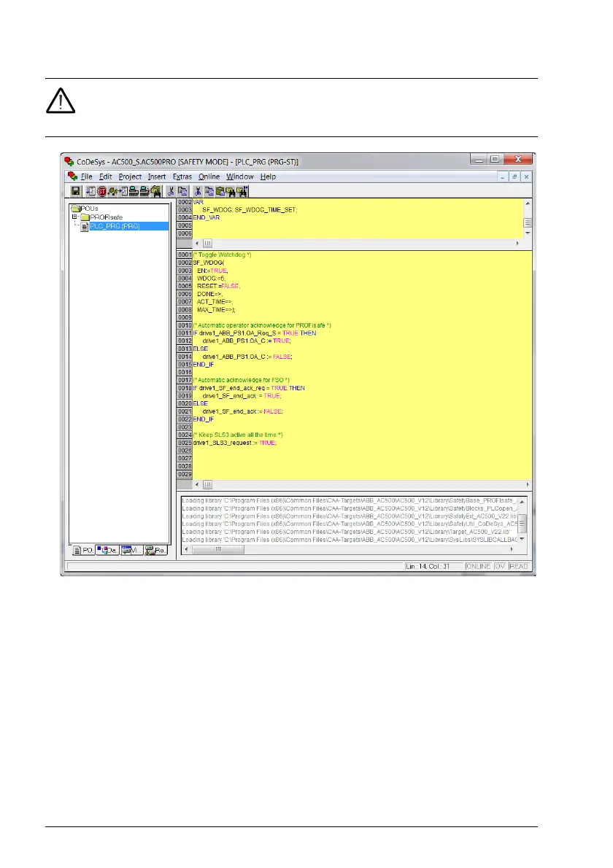This screenshot has width=613, height=868.
Task: Open the Help menu
Action: coord(268,177)
